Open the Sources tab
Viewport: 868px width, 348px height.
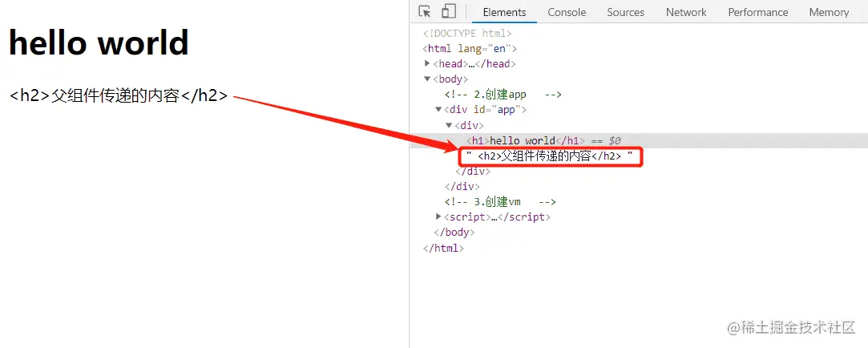[x=625, y=12]
